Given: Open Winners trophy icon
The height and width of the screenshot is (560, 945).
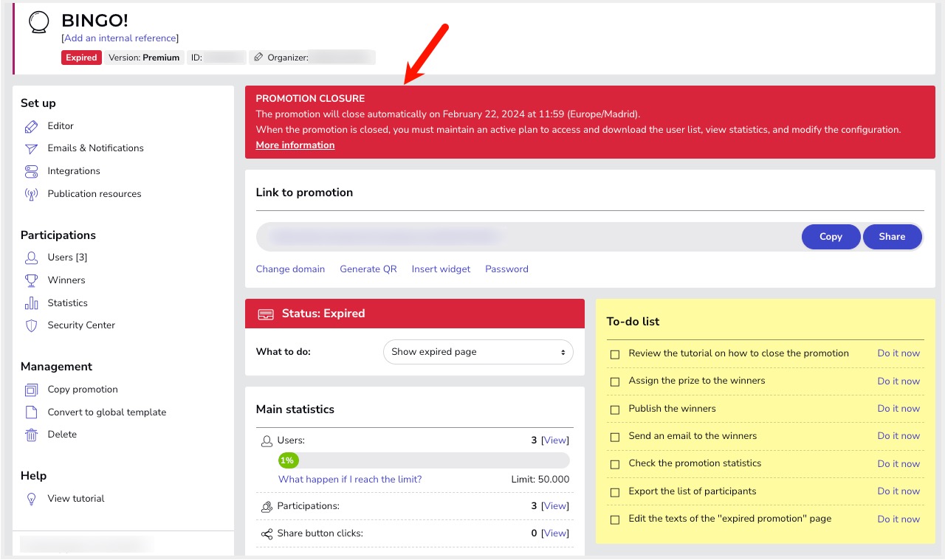Looking at the screenshot, I should pyautogui.click(x=31, y=280).
